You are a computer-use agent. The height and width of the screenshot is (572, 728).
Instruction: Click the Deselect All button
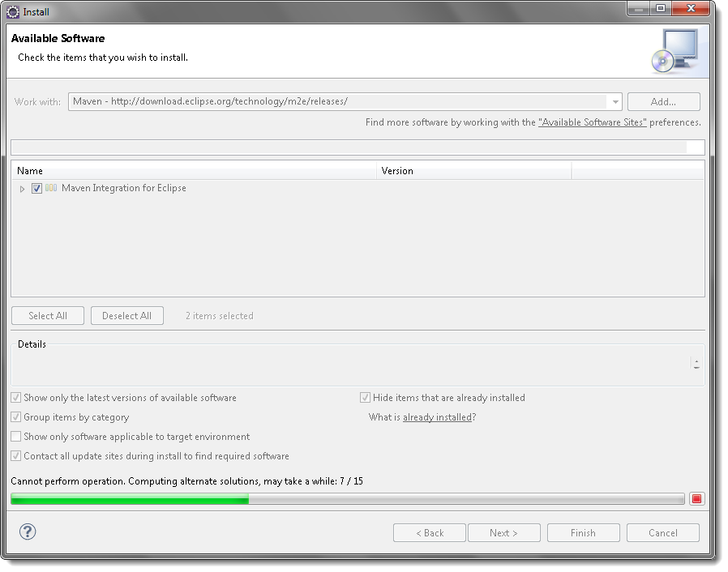(x=127, y=316)
